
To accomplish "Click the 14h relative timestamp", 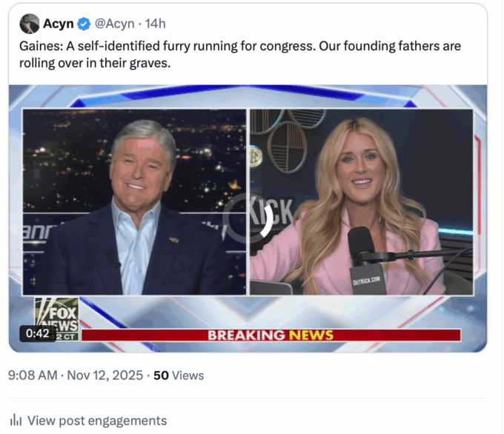I will 156,24.
